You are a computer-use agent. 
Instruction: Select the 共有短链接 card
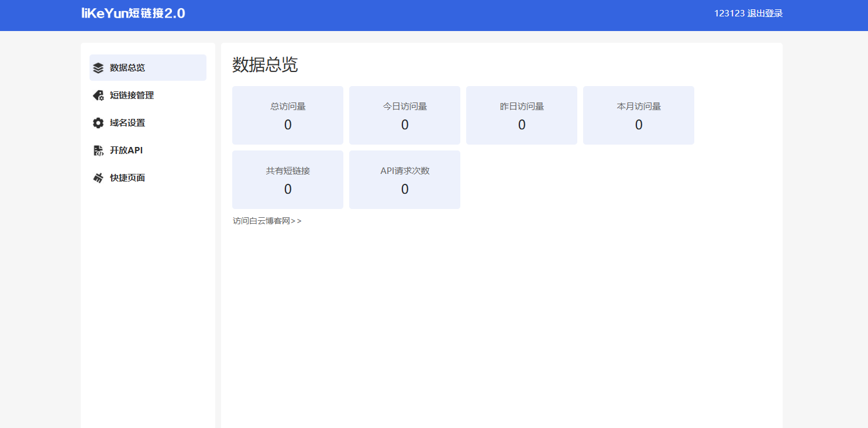287,179
